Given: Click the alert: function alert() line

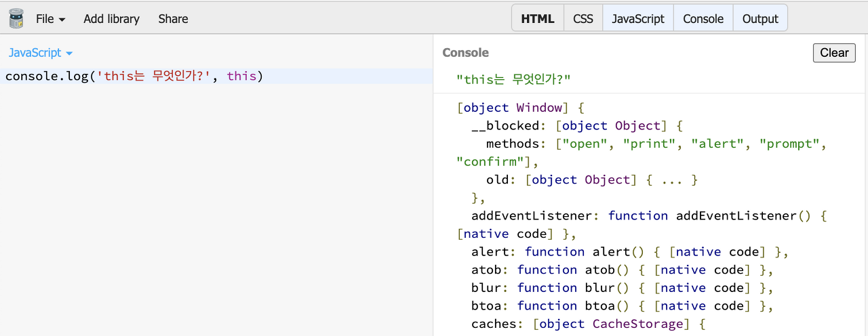Looking at the screenshot, I should tap(630, 251).
